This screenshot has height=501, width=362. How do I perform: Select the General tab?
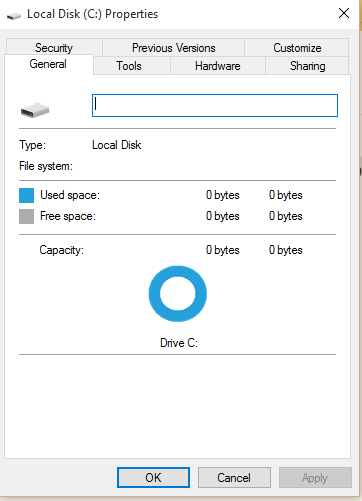(48, 64)
